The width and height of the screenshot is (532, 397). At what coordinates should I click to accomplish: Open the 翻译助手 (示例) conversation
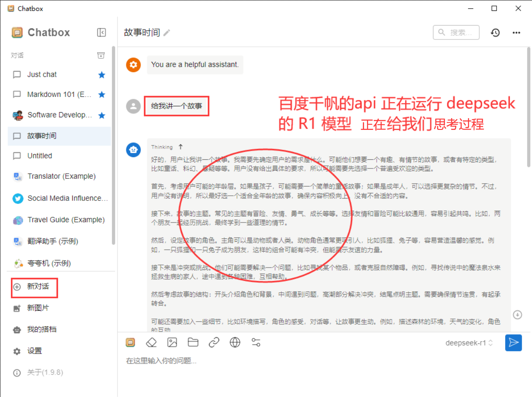click(x=59, y=241)
